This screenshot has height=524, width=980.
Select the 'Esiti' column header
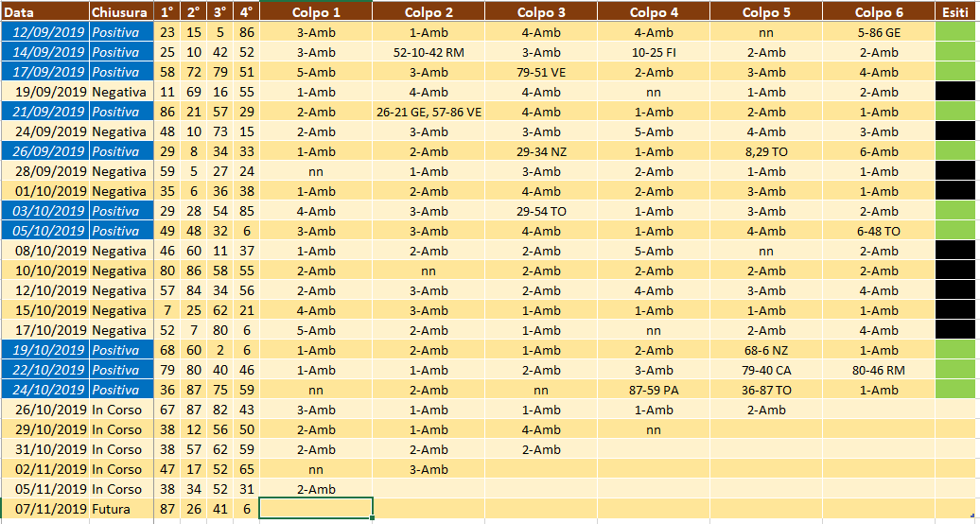click(x=955, y=12)
